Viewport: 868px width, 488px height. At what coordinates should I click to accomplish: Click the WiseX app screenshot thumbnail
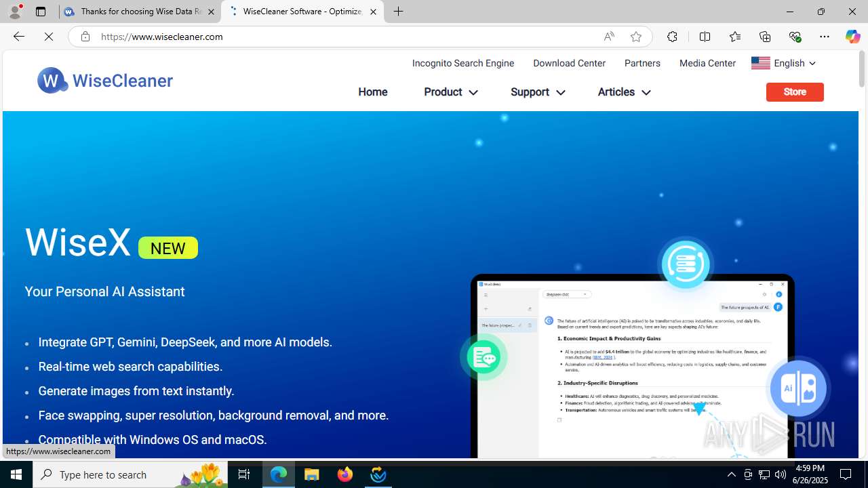pos(632,366)
